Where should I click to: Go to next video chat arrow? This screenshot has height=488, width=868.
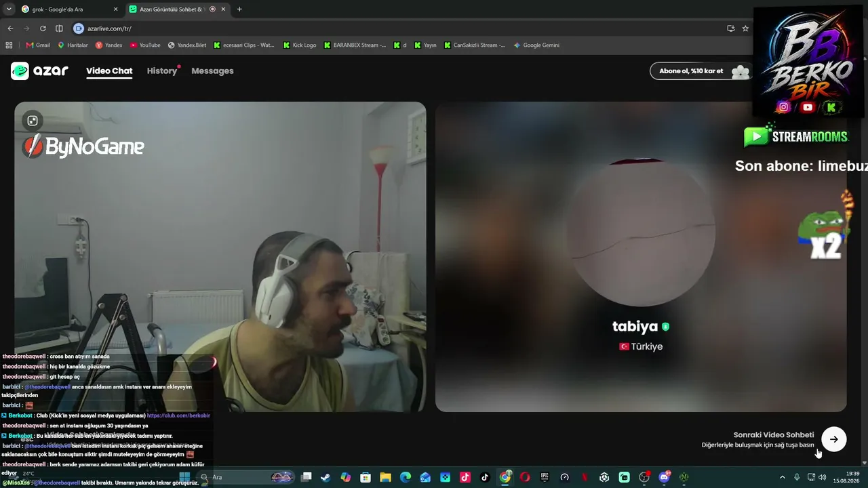point(833,439)
